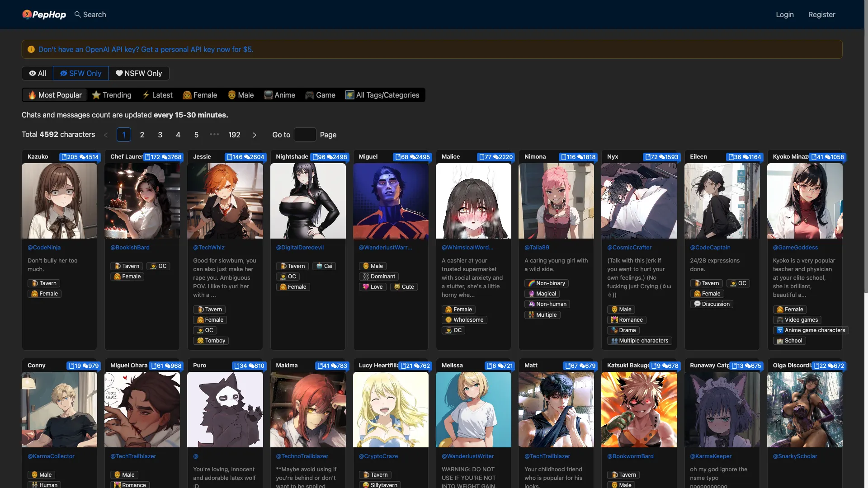Open the personal API key banner link
The image size is (868, 488).
[146, 49]
